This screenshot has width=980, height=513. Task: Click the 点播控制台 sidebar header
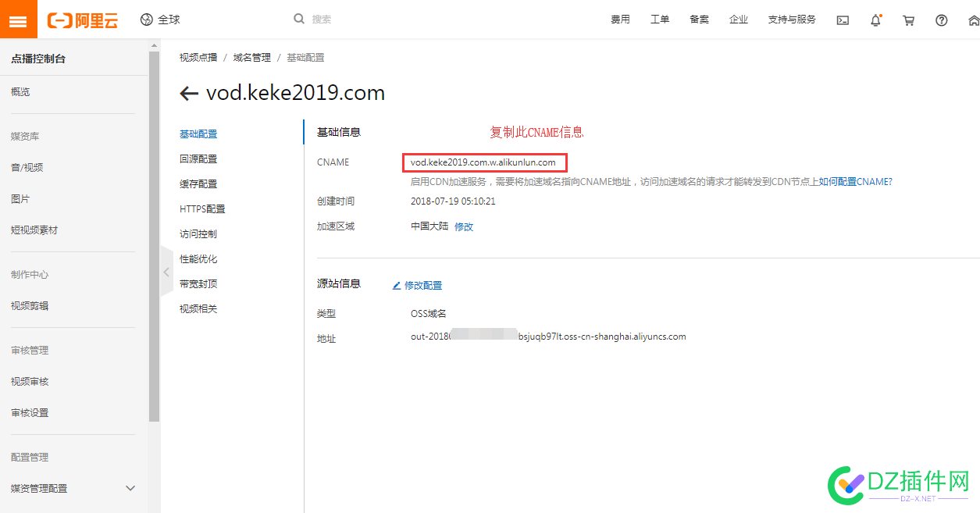click(38, 59)
